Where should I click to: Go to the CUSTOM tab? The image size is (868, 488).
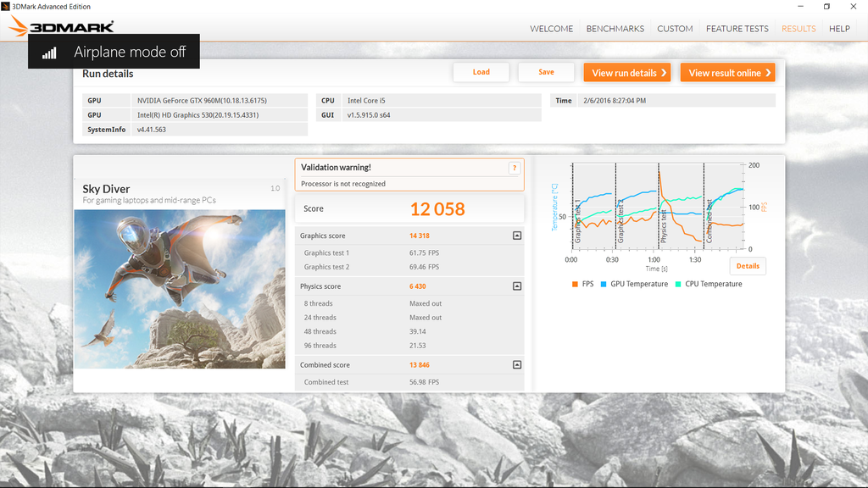[675, 29]
